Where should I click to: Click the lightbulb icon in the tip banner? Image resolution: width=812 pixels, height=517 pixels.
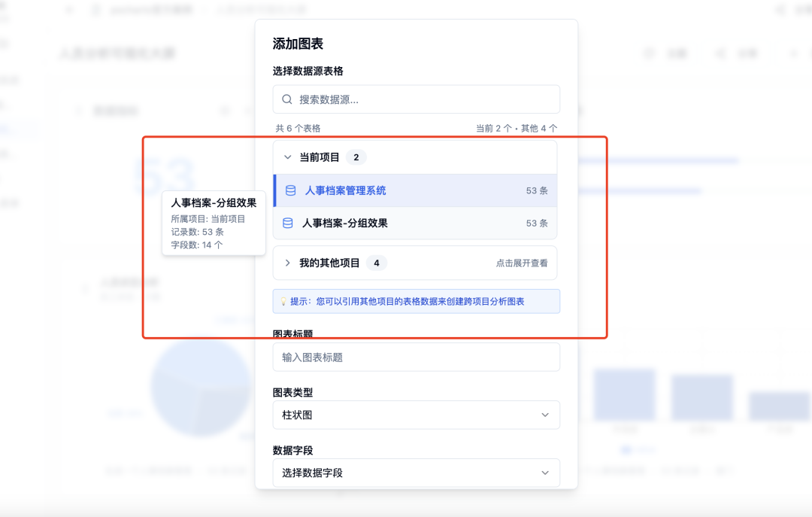283,301
